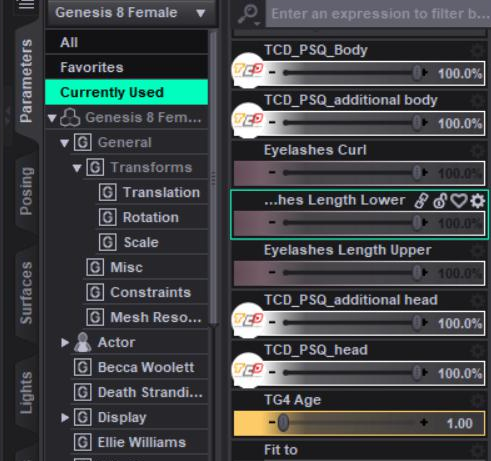Click the magnifier search filter icon
The image size is (491, 461).
point(249,14)
